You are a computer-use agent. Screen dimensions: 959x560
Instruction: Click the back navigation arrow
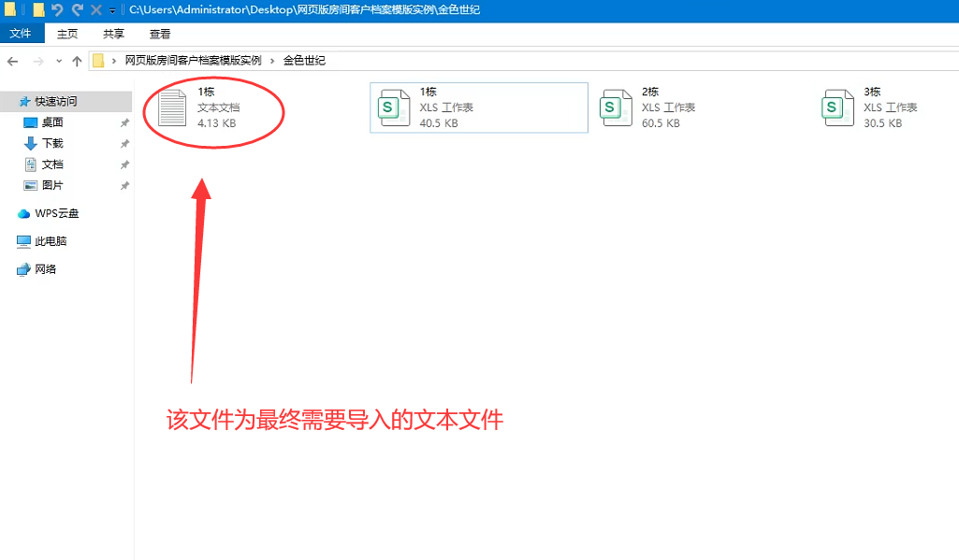point(12,61)
